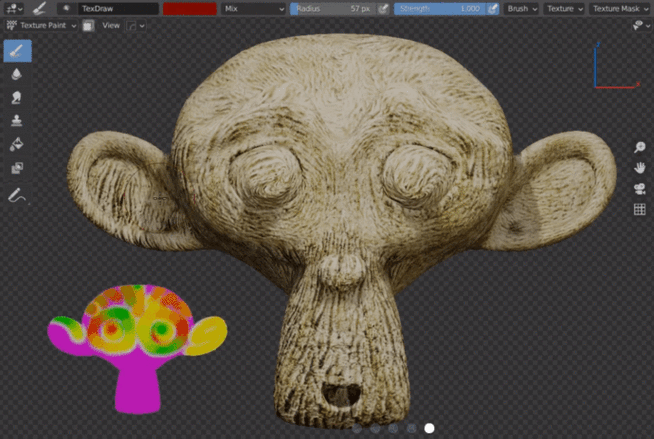Click the colorful monkey overlay image
Viewport: 654px width, 439px height.
pyautogui.click(x=137, y=349)
